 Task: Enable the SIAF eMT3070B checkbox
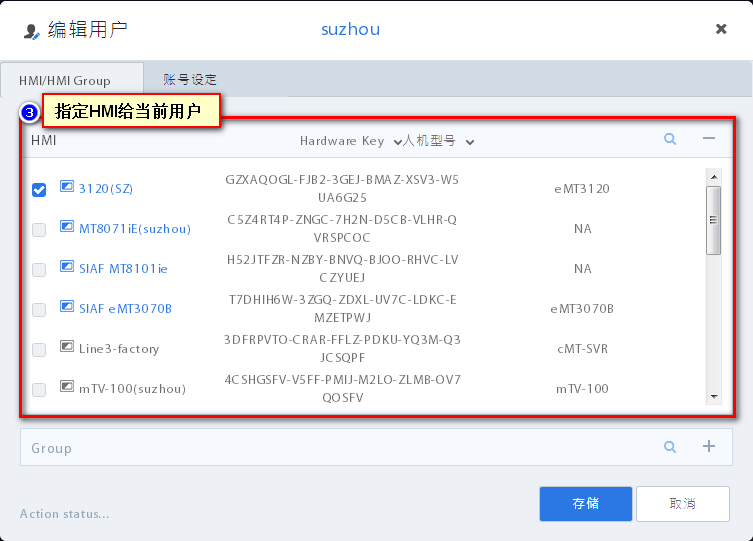click(39, 309)
